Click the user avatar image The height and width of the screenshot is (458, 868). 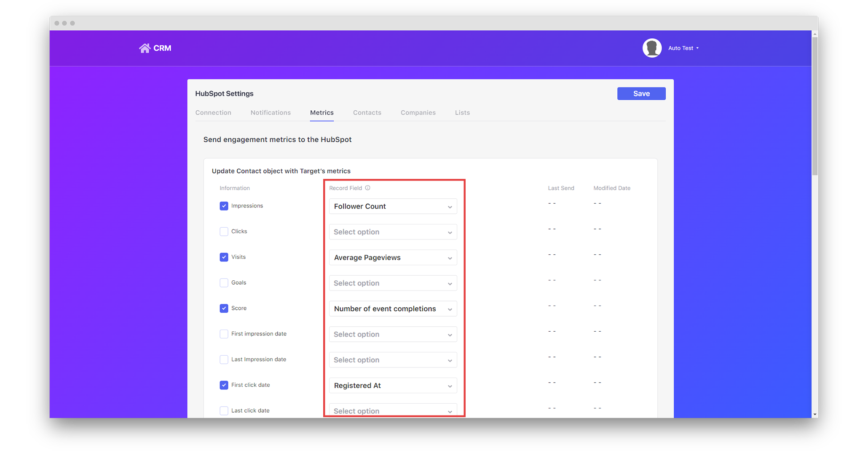coord(652,48)
